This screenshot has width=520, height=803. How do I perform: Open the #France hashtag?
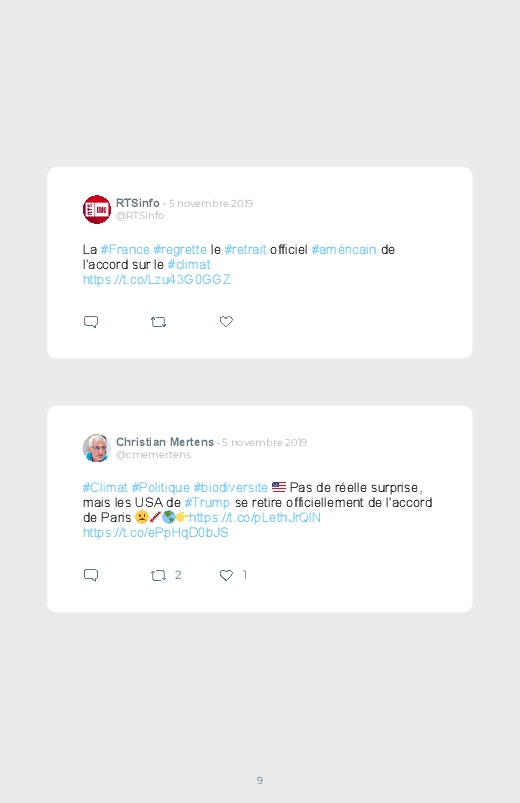[125, 249]
